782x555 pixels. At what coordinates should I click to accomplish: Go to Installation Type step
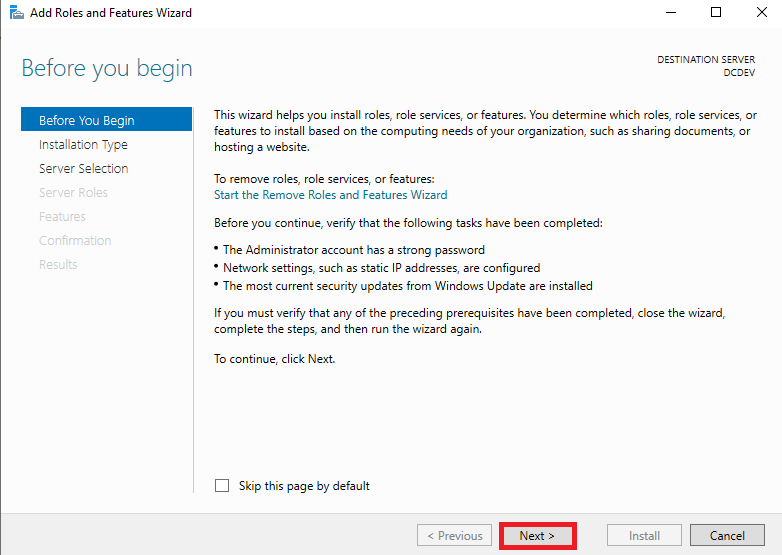(x=83, y=145)
